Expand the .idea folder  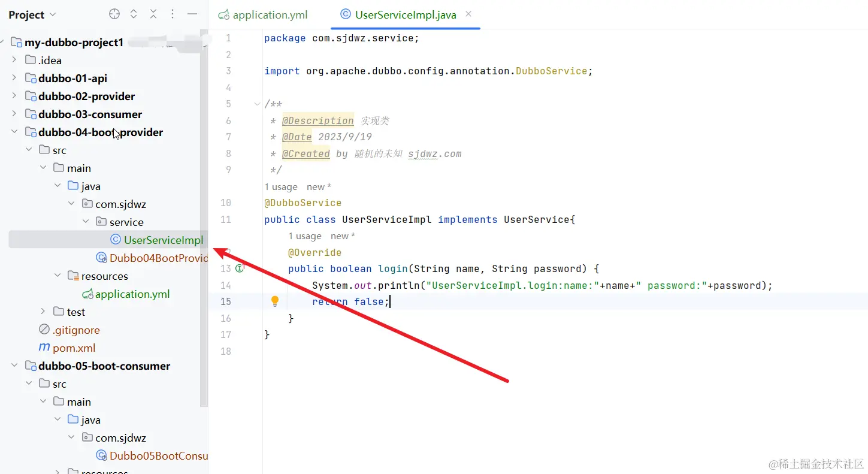pyautogui.click(x=14, y=60)
